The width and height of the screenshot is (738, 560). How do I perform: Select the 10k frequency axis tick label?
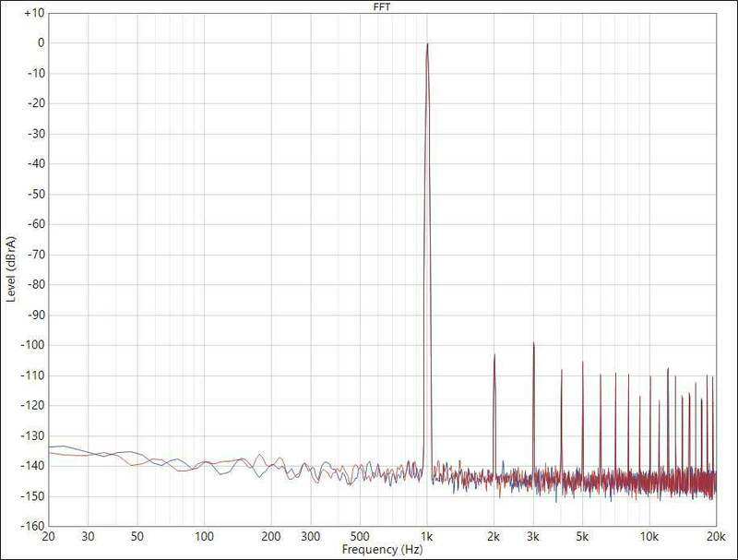pos(649,537)
